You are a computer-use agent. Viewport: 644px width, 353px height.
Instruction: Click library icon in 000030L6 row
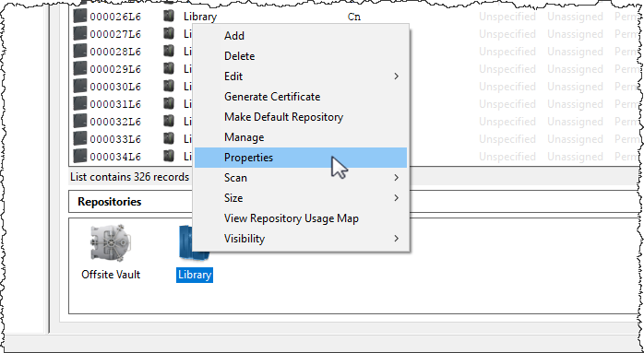pos(169,87)
